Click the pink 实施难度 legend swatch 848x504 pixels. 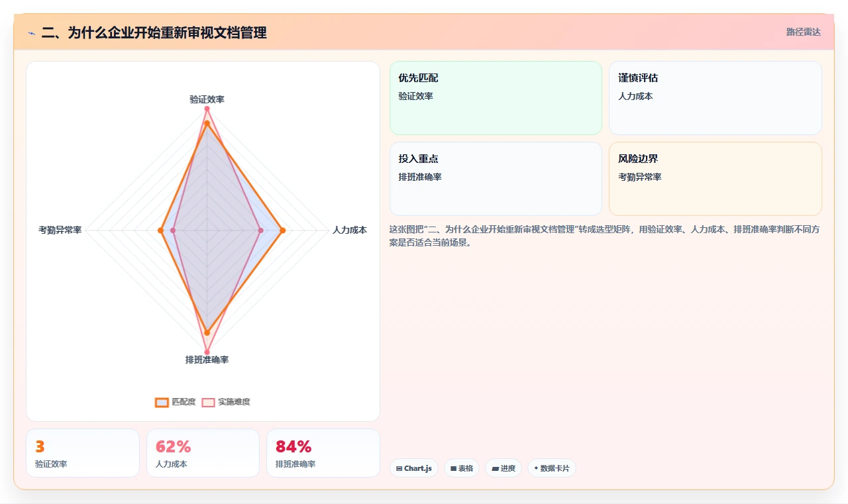coord(208,402)
